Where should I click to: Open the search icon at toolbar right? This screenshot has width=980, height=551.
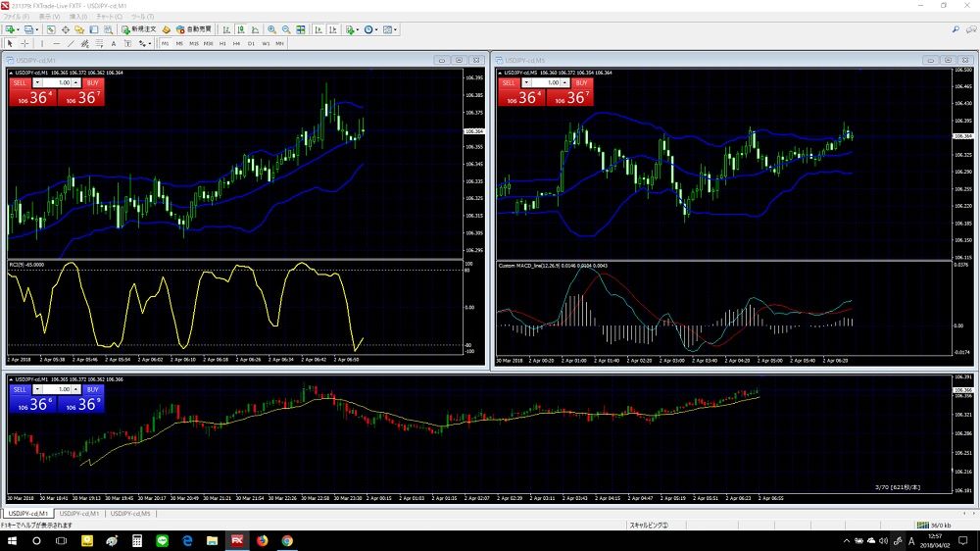point(955,29)
